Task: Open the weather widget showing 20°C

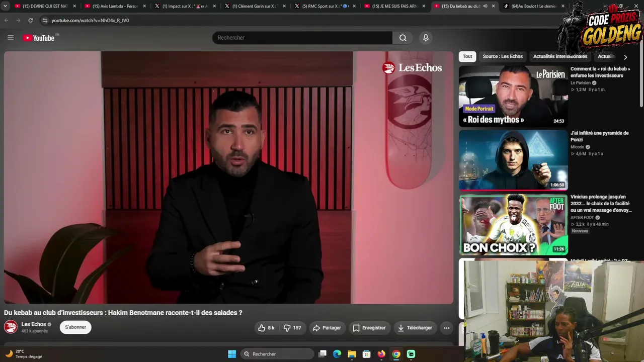Action: tap(24, 354)
